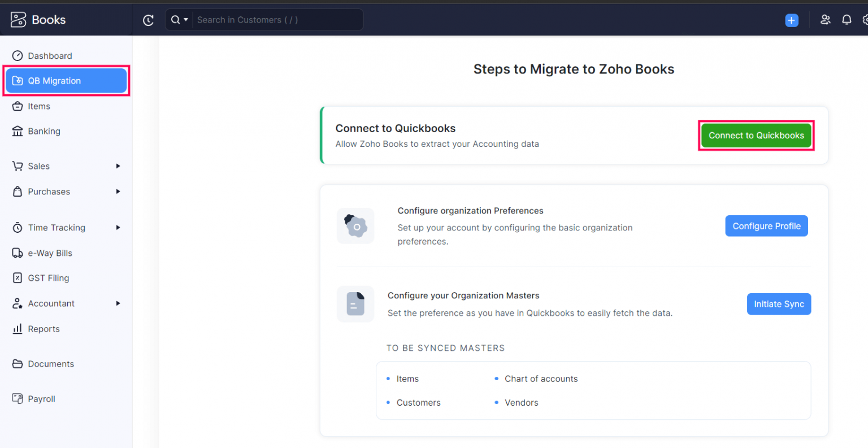Open the notifications bell icon
Screen dimensions: 868x448
coord(847,19)
